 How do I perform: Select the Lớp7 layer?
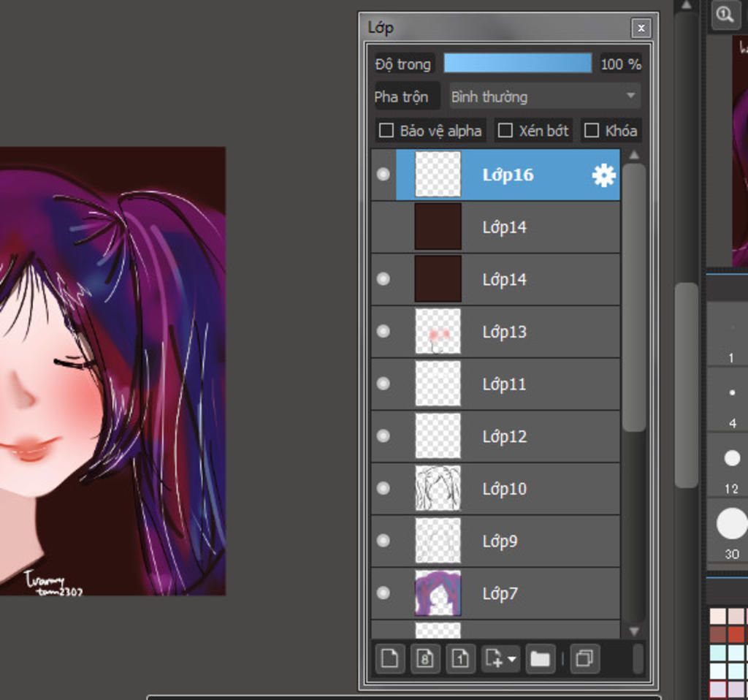[x=496, y=593]
